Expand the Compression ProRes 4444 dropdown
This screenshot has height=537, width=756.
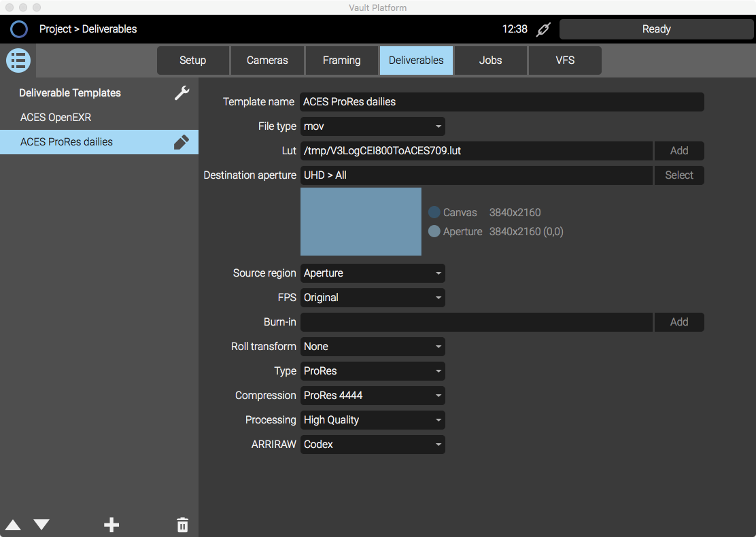click(373, 396)
